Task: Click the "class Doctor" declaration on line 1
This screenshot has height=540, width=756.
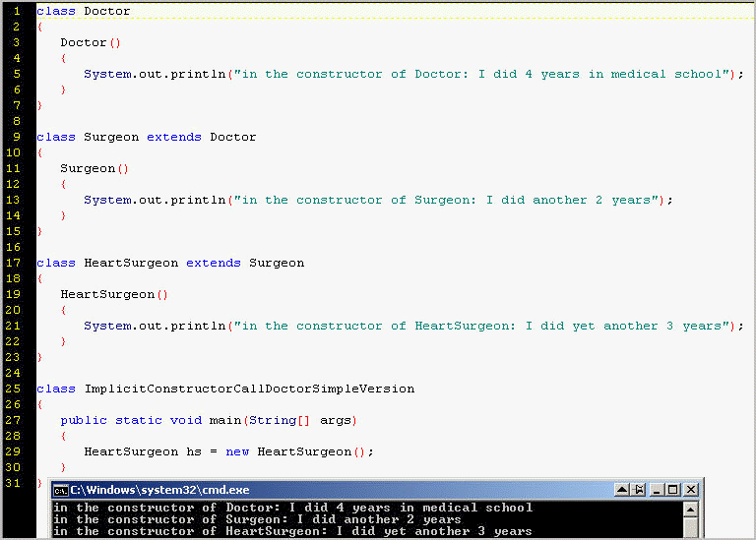Action: pyautogui.click(x=84, y=11)
